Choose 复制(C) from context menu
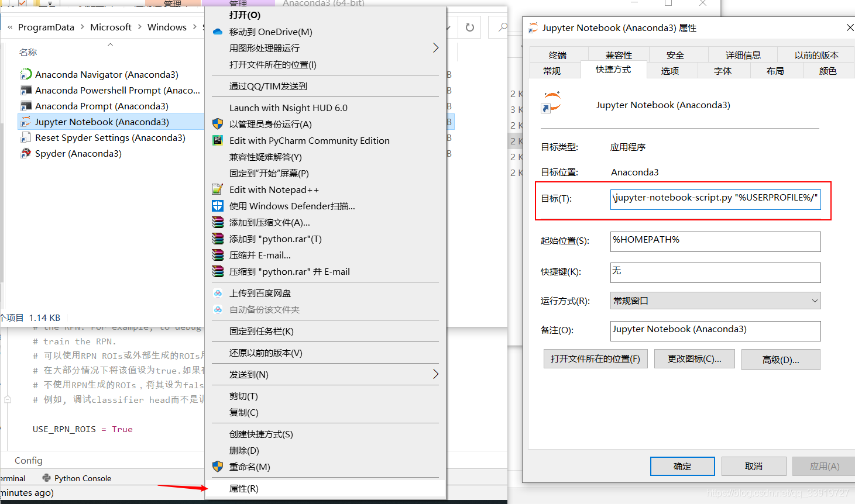The image size is (855, 504). (x=325, y=412)
